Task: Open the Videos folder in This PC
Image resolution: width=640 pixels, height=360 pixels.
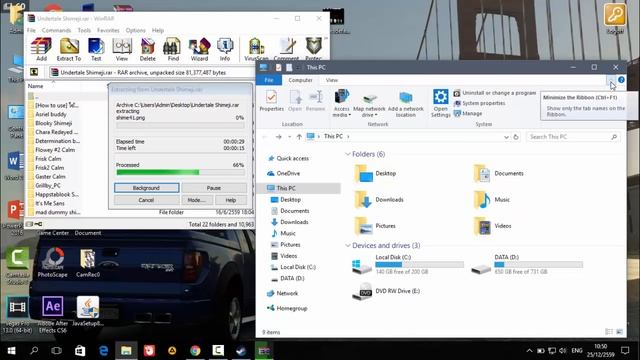Action: (x=492, y=226)
